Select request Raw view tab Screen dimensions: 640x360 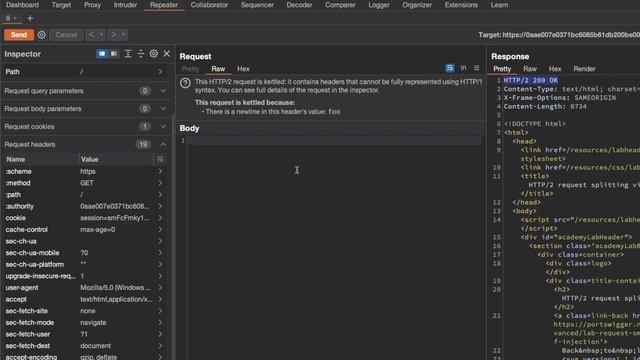pos(218,69)
